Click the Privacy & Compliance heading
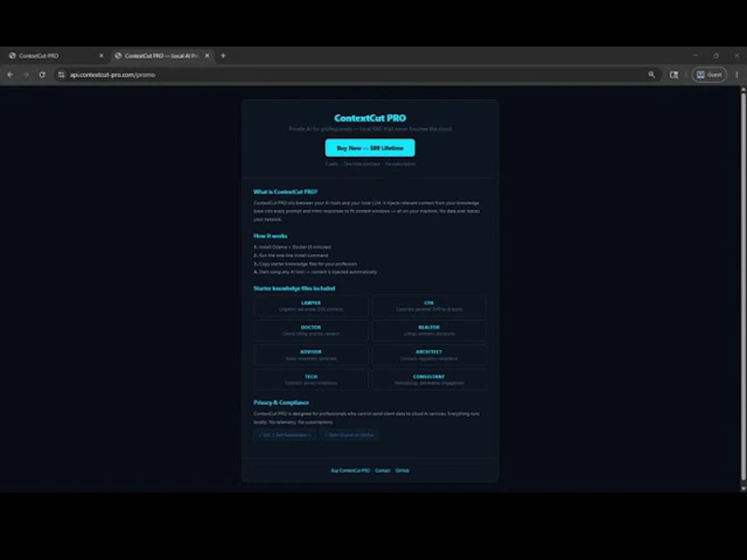 281,402
